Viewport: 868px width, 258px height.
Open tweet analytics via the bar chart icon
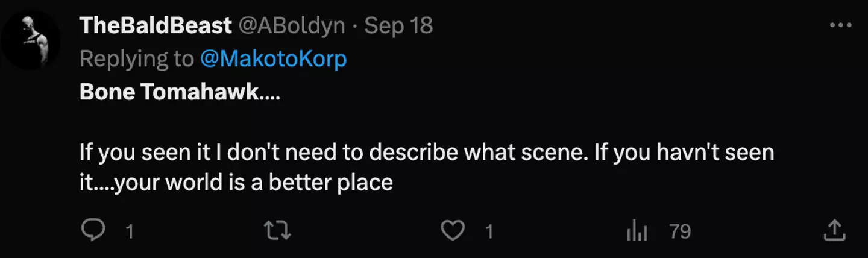637,231
